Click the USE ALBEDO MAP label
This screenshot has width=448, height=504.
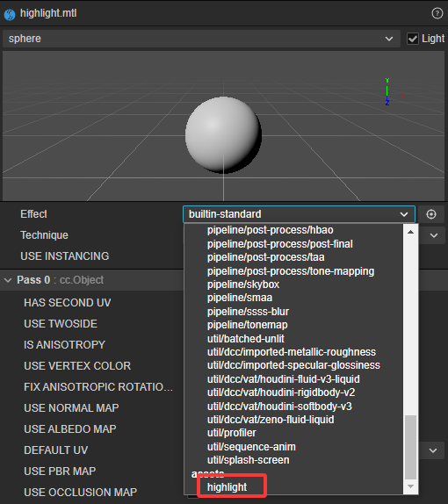pyautogui.click(x=69, y=429)
